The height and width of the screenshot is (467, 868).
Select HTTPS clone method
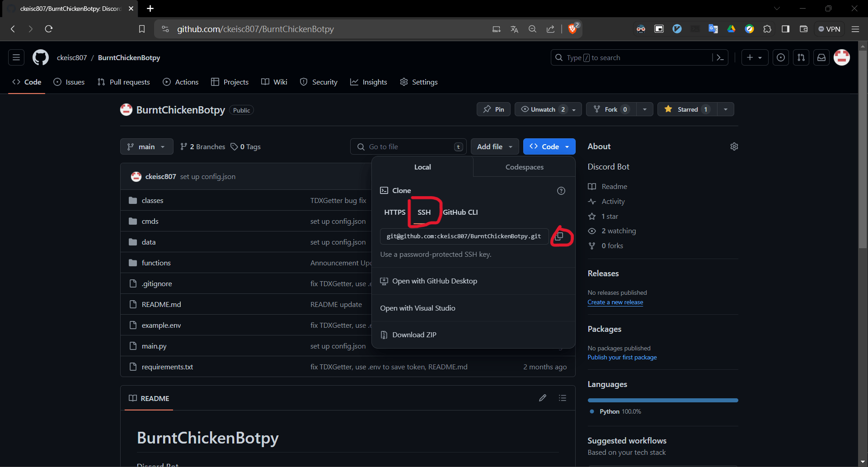coord(394,212)
